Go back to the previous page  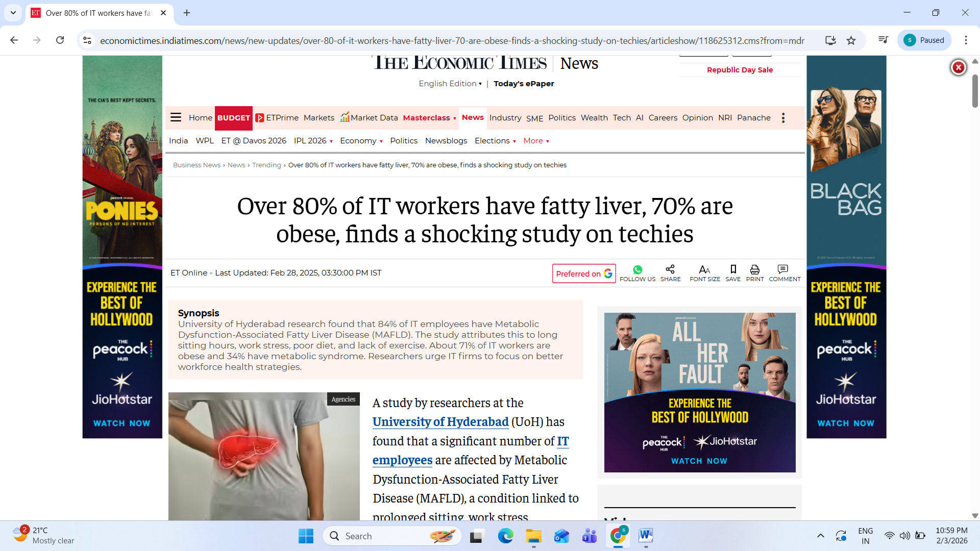coord(14,40)
